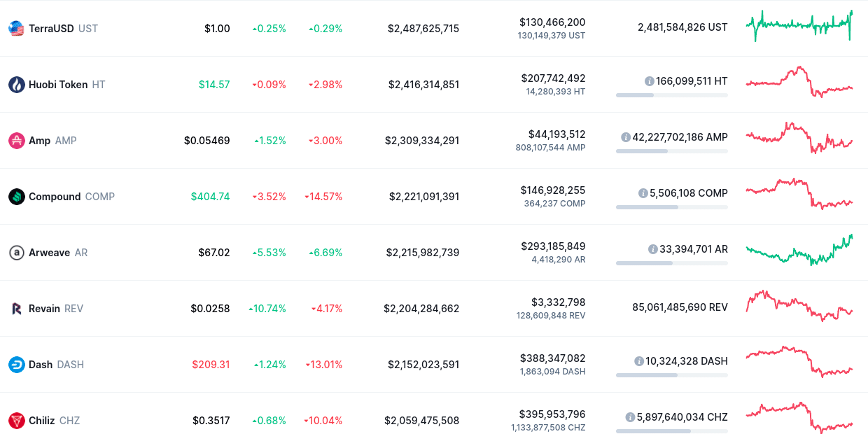Select Dash market cap $2,152,023,591

[423, 365]
